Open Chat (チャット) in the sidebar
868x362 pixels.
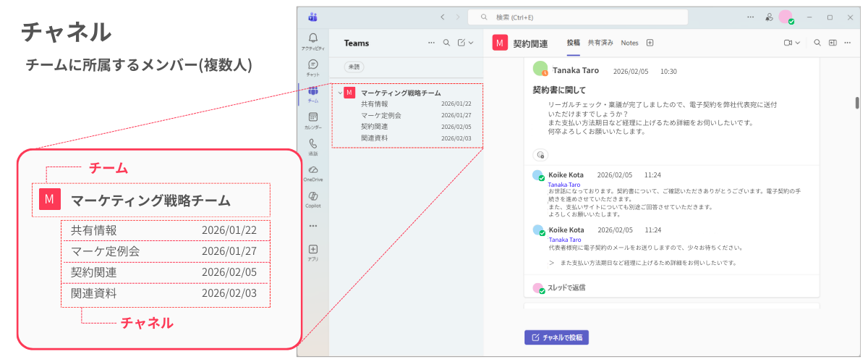[x=312, y=66]
